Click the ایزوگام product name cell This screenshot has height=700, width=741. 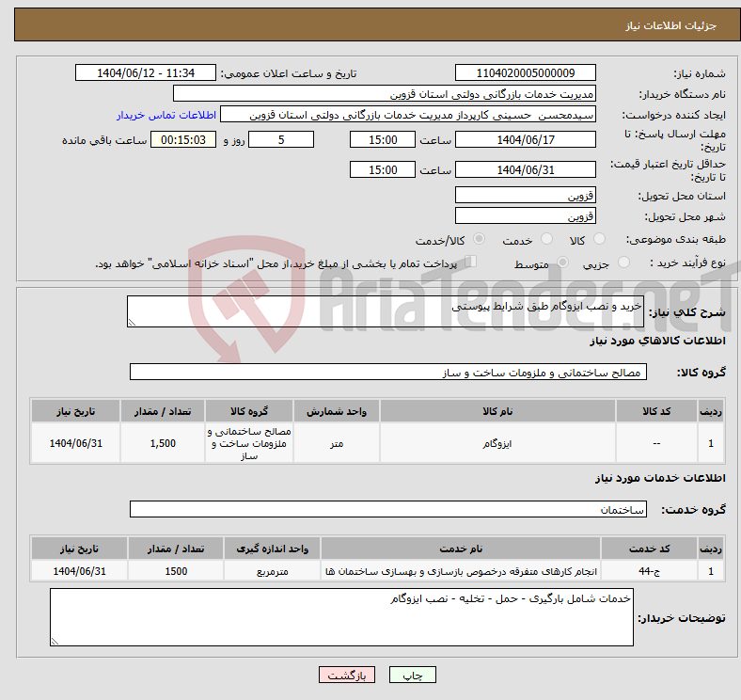[x=497, y=443]
